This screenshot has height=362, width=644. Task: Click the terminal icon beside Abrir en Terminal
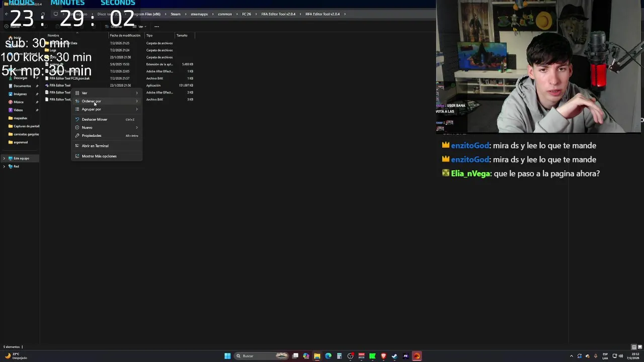coord(77,146)
